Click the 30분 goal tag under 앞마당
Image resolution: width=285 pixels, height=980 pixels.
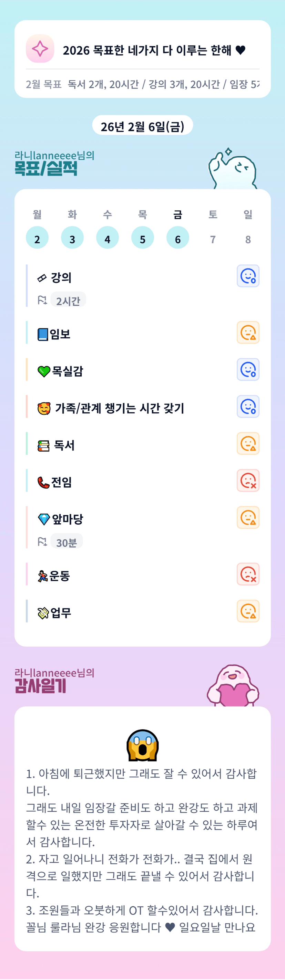[67, 542]
